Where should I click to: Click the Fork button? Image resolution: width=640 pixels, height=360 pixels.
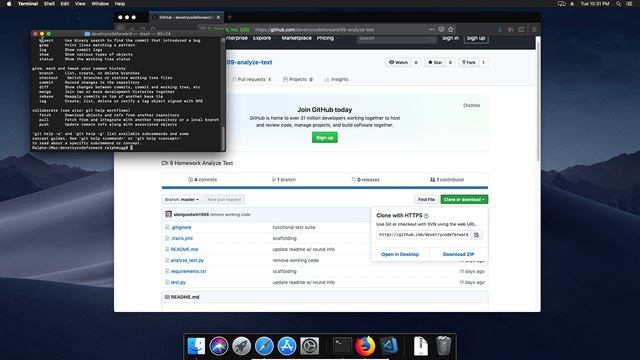point(469,62)
